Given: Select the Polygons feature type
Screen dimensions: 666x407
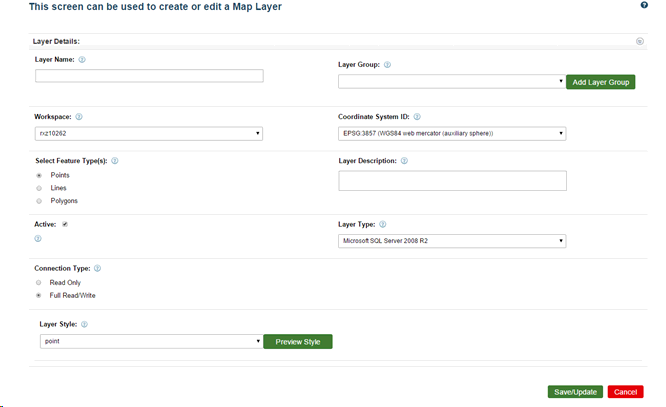Looking at the screenshot, I should pos(39,201).
